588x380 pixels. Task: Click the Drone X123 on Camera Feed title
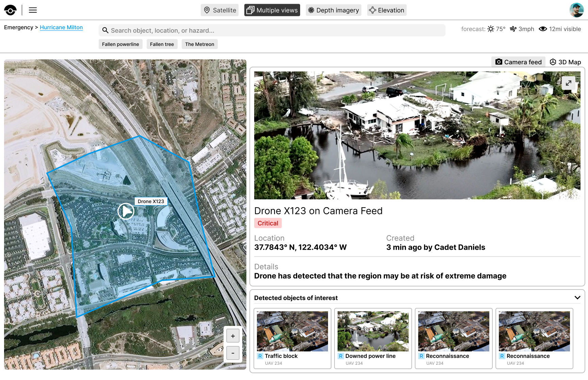318,211
